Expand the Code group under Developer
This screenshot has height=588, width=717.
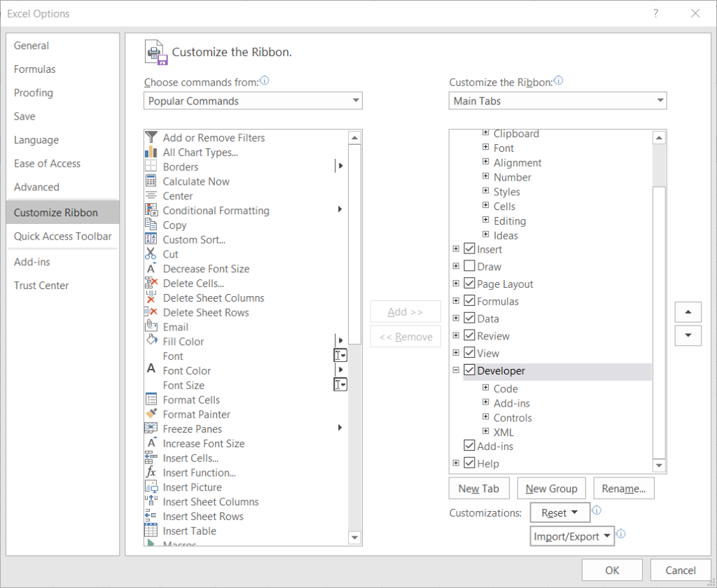click(x=487, y=388)
